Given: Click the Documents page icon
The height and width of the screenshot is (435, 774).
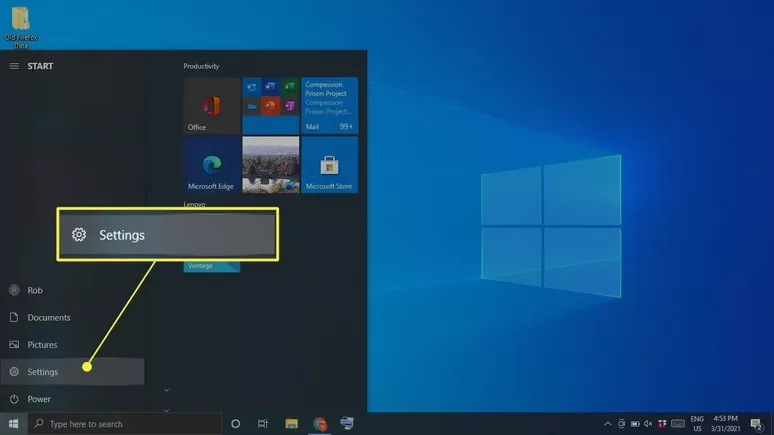Looking at the screenshot, I should click(14, 317).
